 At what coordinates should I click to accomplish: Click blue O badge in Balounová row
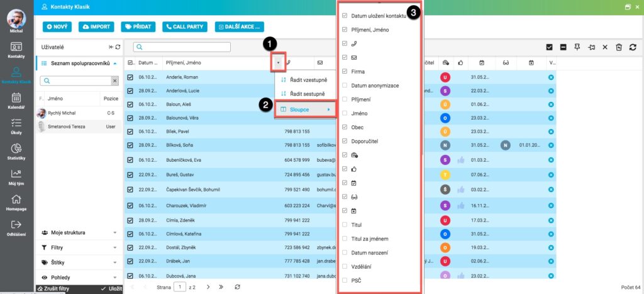[x=445, y=118]
